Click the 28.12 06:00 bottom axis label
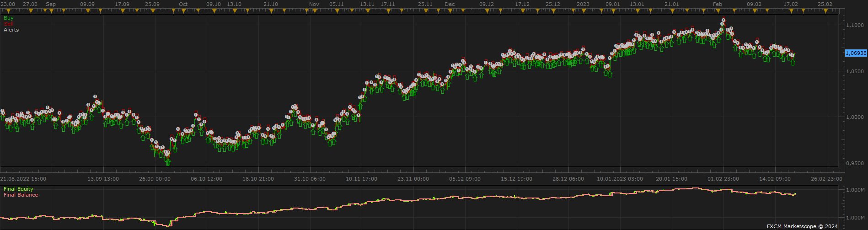Viewport: 868px width, 230px height. point(568,179)
